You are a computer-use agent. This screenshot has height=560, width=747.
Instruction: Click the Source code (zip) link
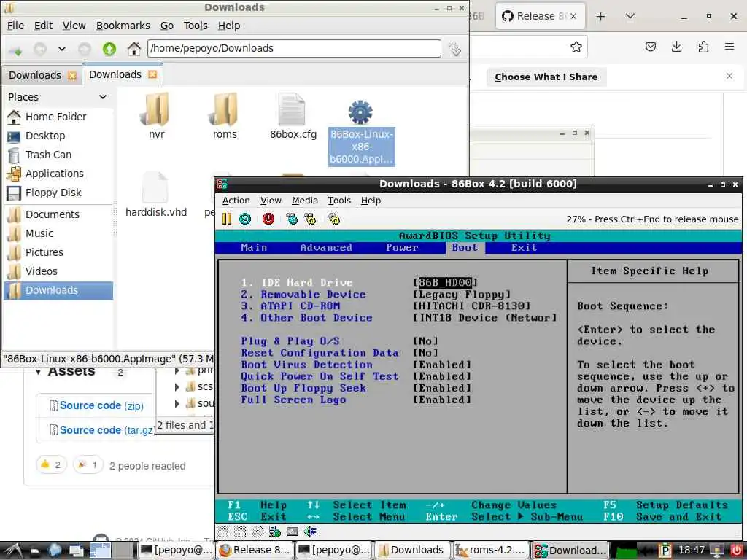(101, 405)
